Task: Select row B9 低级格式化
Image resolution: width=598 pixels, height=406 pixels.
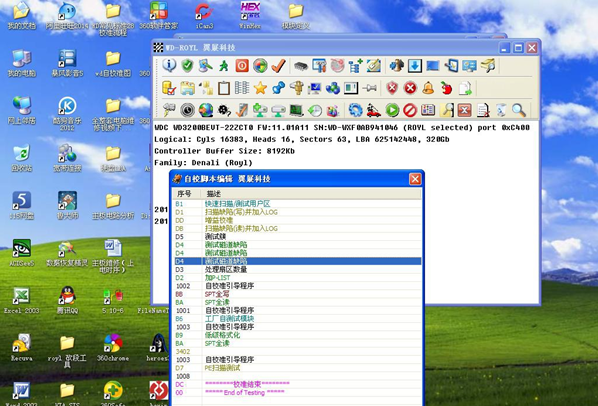Action: [x=297, y=335]
